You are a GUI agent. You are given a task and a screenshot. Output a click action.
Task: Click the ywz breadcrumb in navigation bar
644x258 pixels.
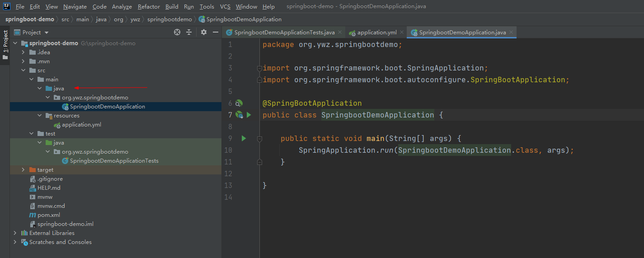135,19
